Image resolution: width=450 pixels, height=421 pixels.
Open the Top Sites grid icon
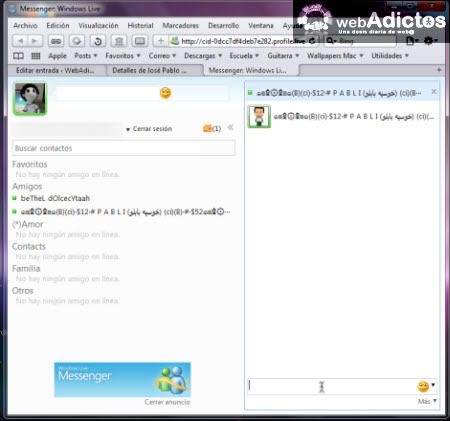(x=36, y=56)
